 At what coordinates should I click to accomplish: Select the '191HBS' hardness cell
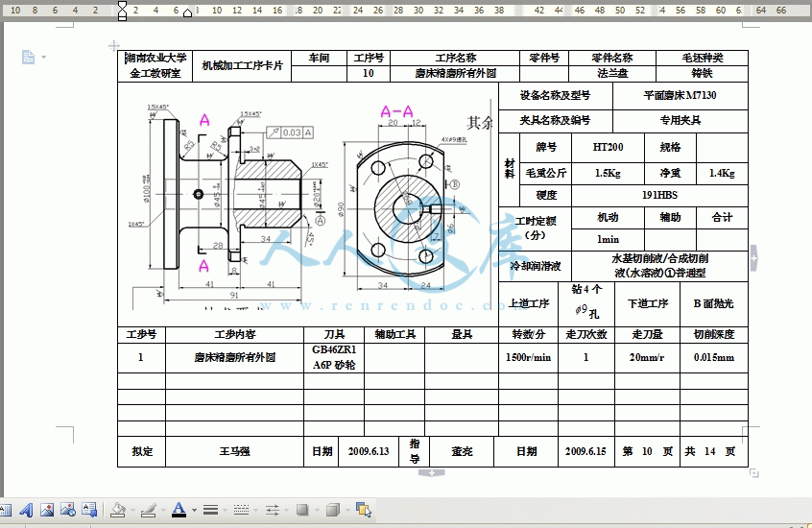pyautogui.click(x=659, y=195)
